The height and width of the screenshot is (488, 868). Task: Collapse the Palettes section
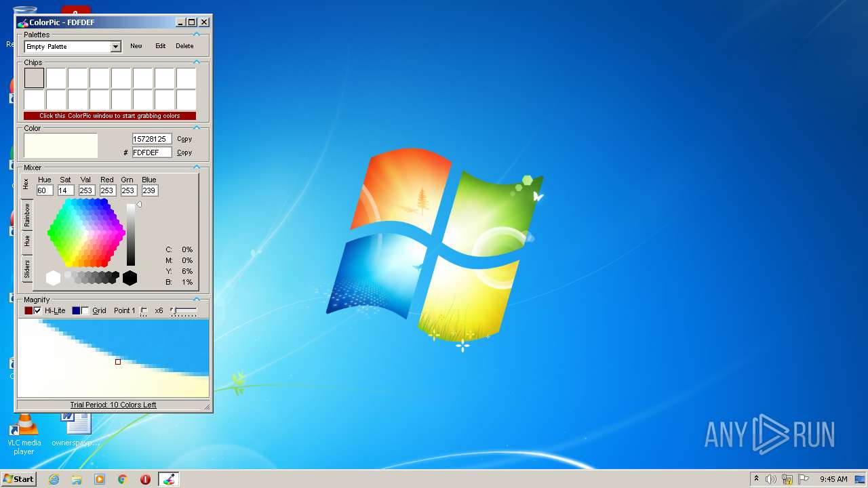click(x=197, y=34)
